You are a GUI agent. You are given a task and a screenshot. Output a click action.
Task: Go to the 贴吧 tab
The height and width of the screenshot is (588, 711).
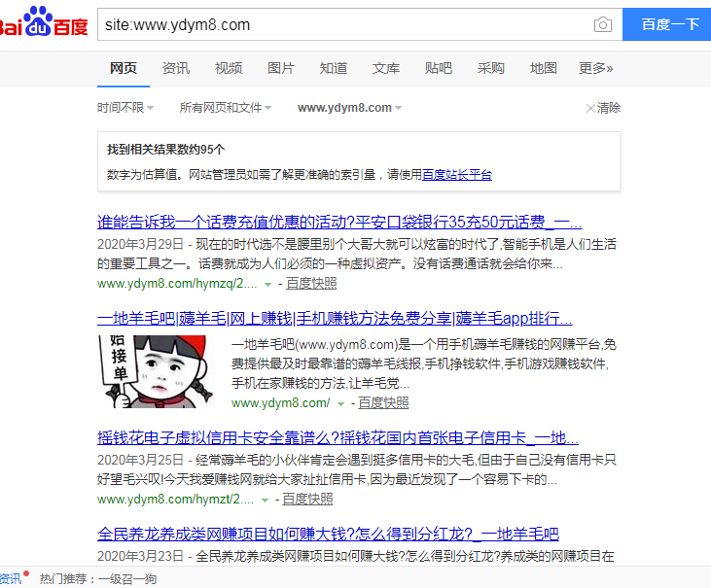(439, 68)
